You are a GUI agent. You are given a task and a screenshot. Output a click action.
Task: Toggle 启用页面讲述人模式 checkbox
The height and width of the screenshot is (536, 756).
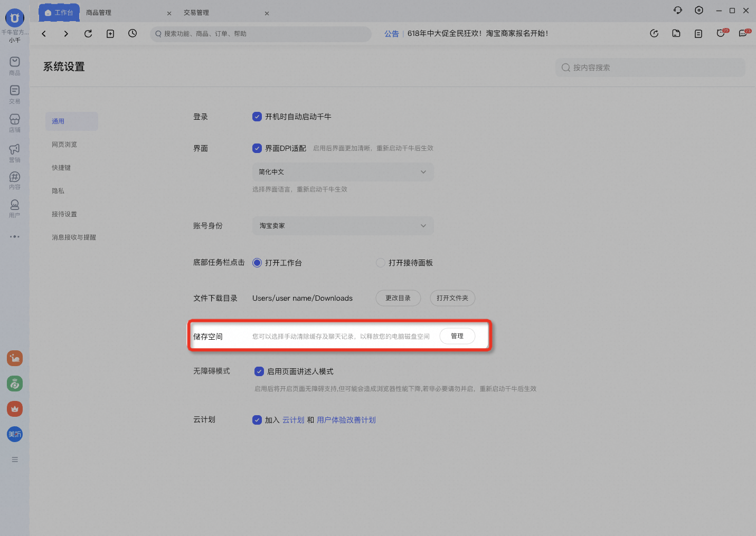coord(259,371)
